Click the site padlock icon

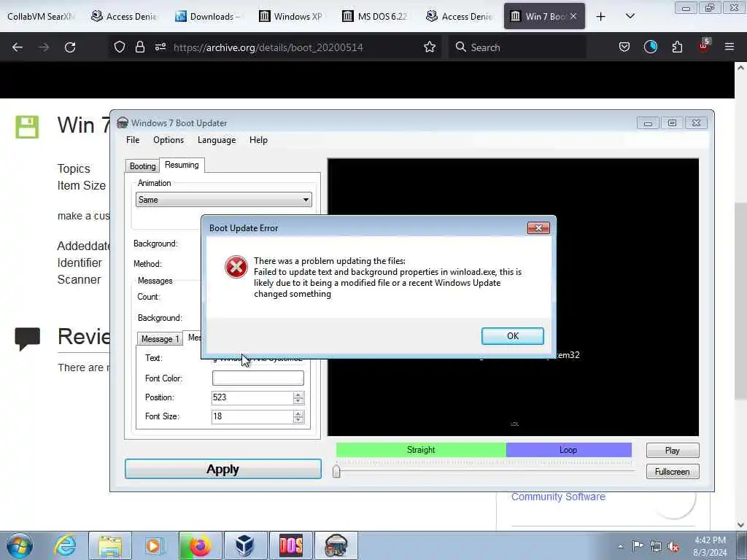pyautogui.click(x=139, y=47)
